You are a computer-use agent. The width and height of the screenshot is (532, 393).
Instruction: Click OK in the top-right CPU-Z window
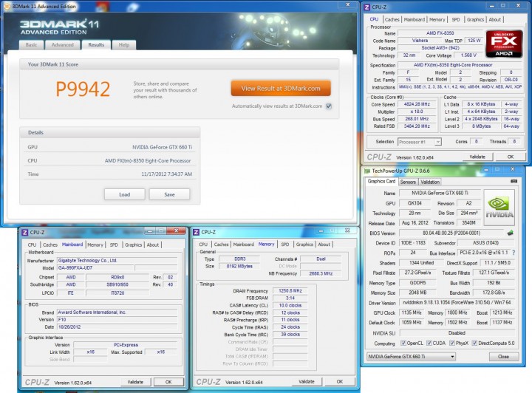(x=511, y=157)
